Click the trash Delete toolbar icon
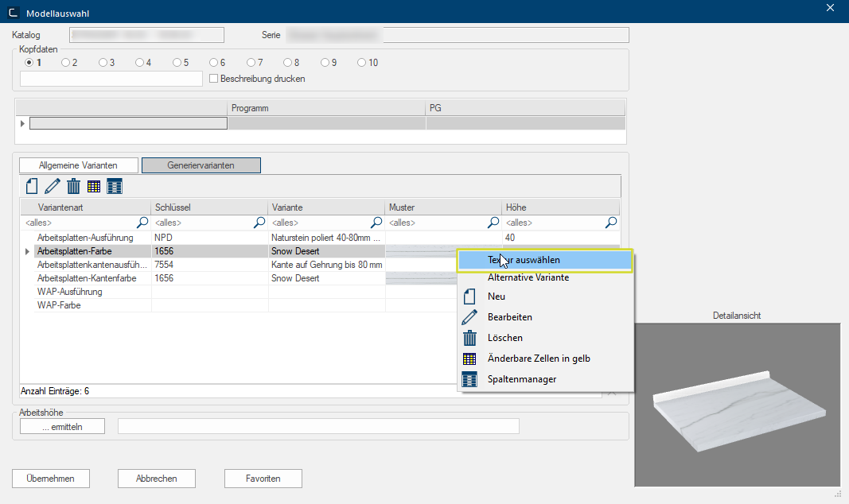 tap(73, 187)
